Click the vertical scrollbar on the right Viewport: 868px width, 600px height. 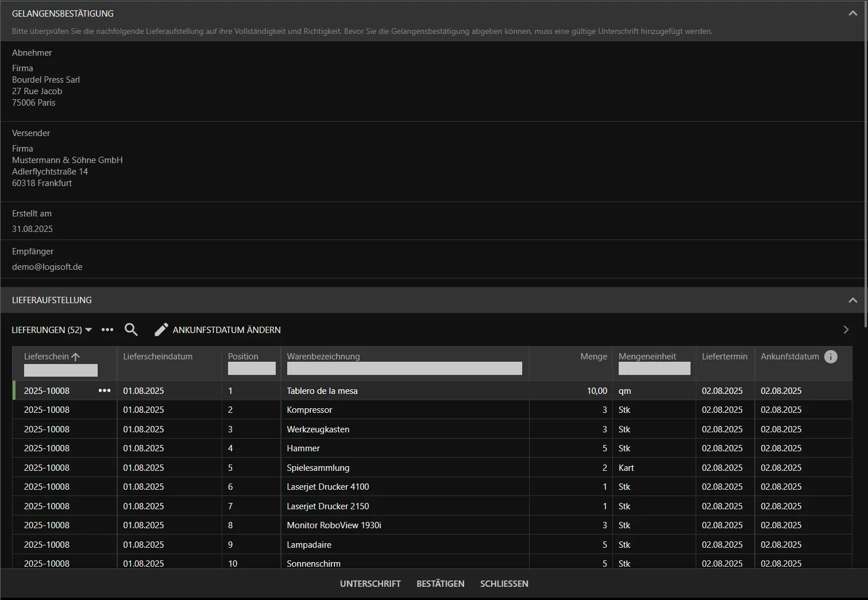click(866, 164)
